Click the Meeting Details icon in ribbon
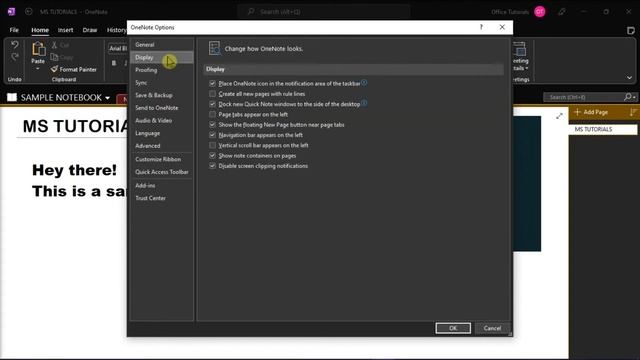The height and width of the screenshot is (360, 640). 520,49
